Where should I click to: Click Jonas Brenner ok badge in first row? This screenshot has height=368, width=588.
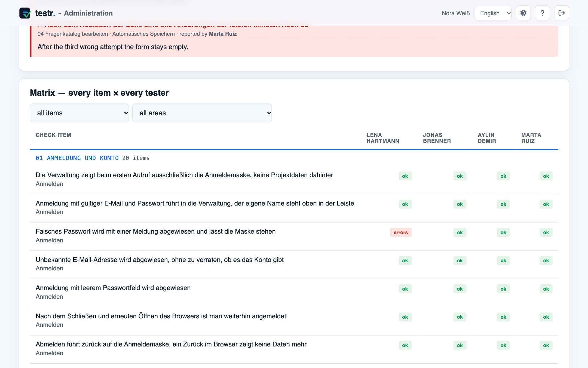click(x=460, y=176)
